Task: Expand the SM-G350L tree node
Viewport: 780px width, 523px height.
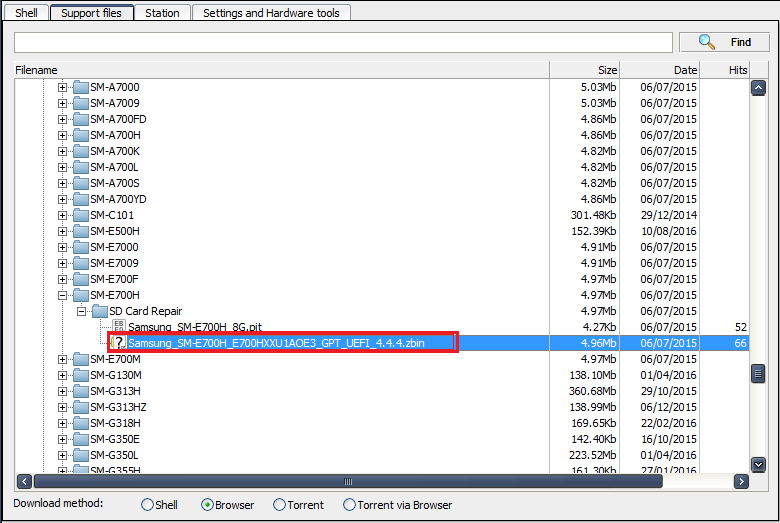Action: (62, 455)
